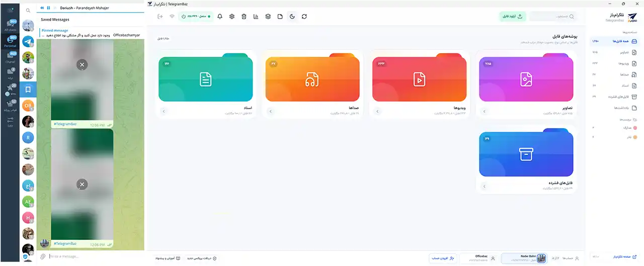Select 'صداها' audio category in sidebar
The width and height of the screenshot is (644, 266).
pyautogui.click(x=615, y=74)
